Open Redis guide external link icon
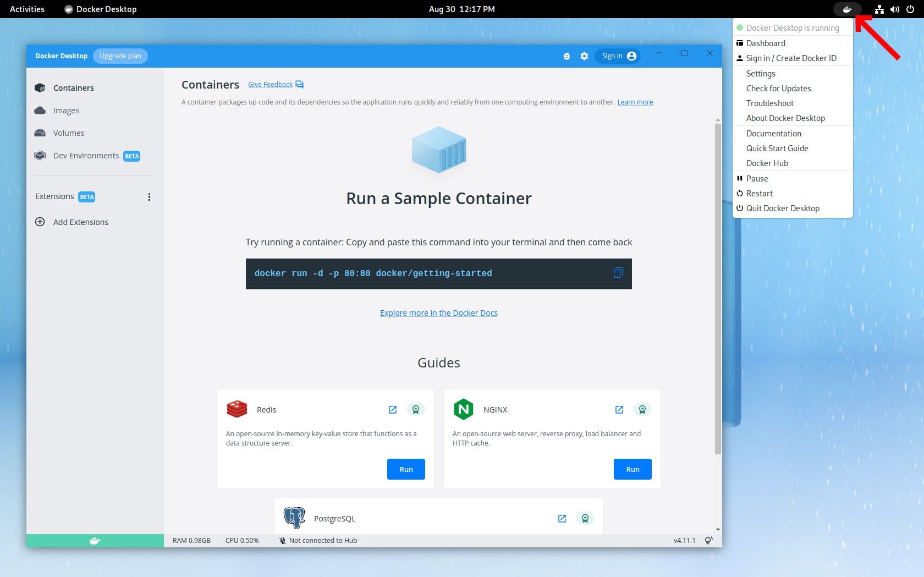924x577 pixels. click(393, 410)
